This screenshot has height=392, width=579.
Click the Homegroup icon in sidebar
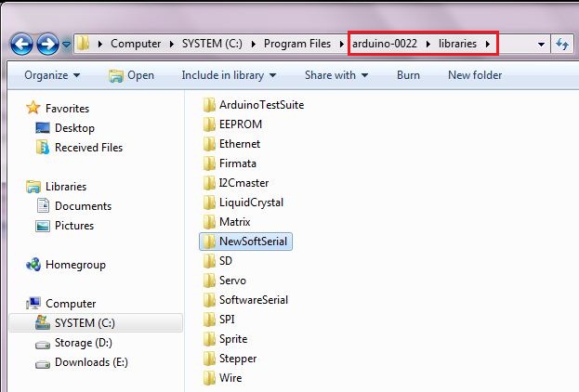33,265
